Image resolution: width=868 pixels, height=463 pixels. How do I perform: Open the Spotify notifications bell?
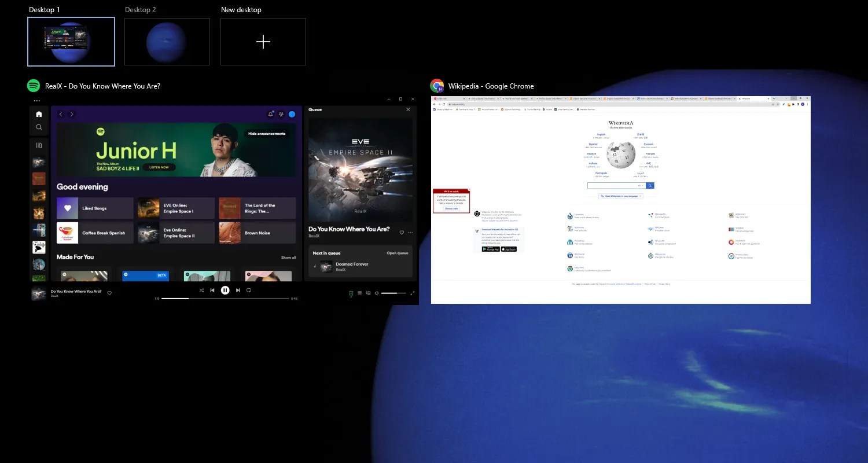pyautogui.click(x=270, y=114)
